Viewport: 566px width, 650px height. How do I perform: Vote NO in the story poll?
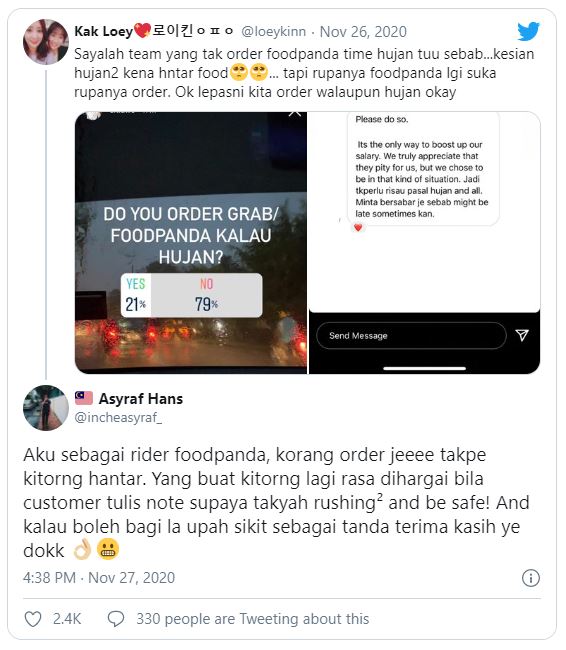[206, 296]
